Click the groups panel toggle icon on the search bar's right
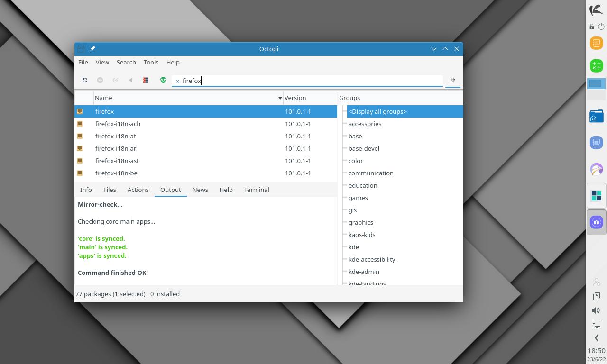The height and width of the screenshot is (364, 607). pos(453,80)
